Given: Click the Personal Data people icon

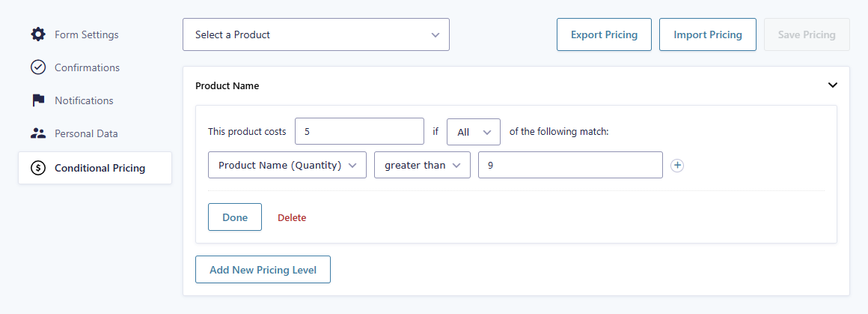Looking at the screenshot, I should [x=37, y=133].
